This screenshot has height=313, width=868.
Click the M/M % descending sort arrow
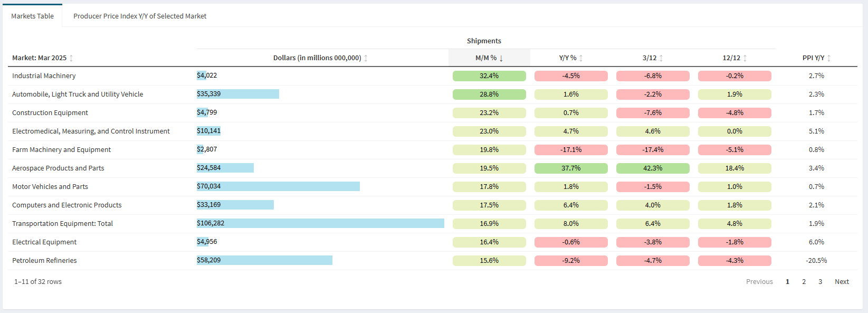point(501,58)
